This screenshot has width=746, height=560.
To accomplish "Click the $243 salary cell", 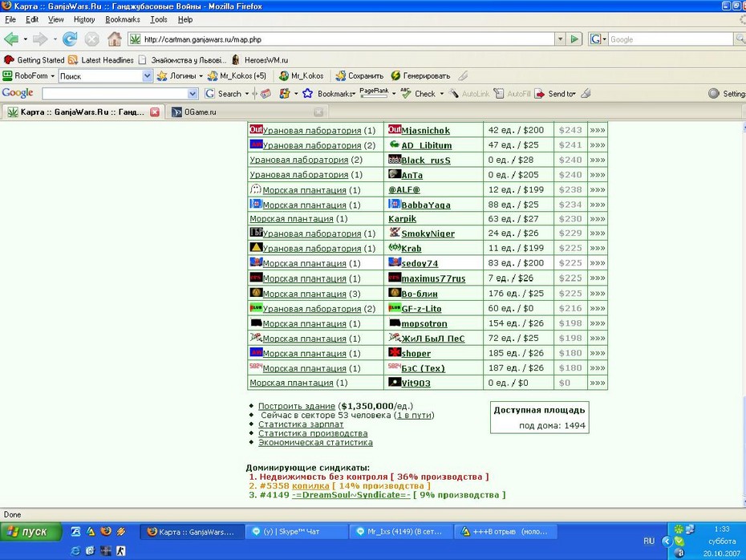I will pos(570,130).
